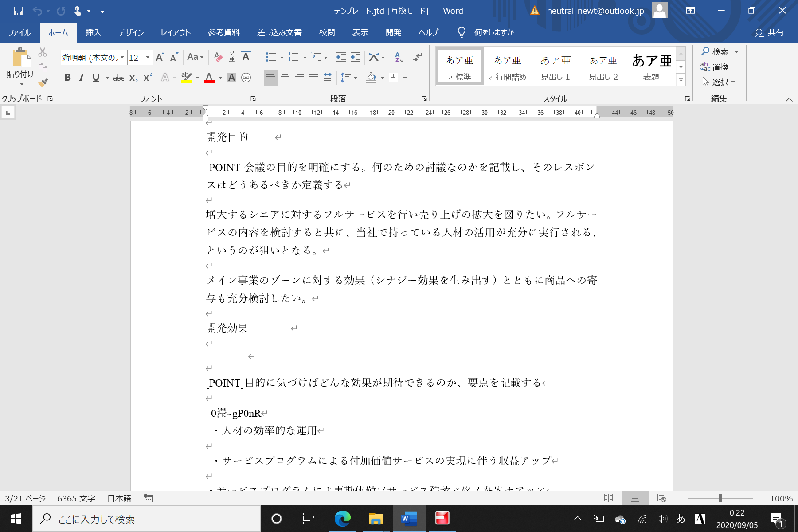The width and height of the screenshot is (798, 532).
Task: Clear all formatting eraser icon
Action: coord(218,57)
